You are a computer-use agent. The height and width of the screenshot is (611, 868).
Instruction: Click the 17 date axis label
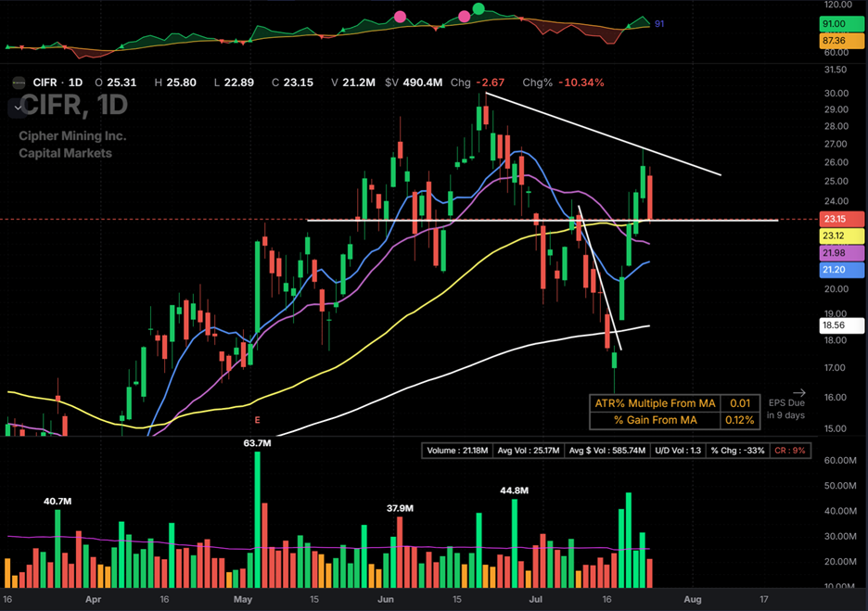[x=764, y=599]
